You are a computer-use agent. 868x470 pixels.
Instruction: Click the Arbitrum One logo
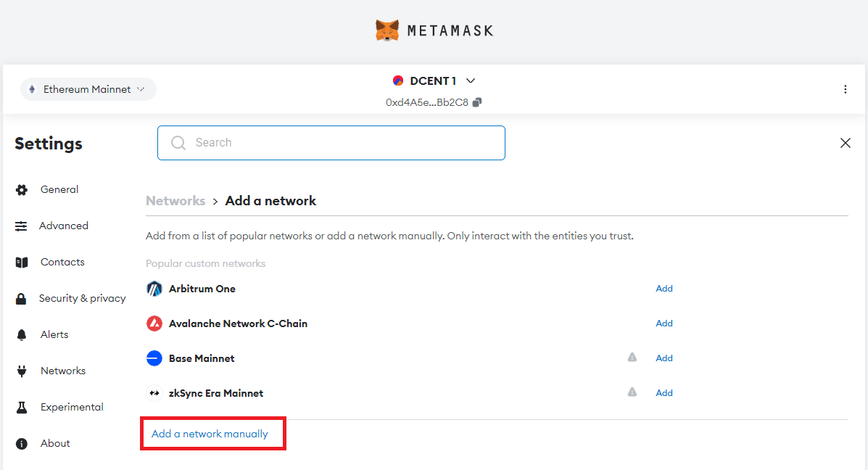pyautogui.click(x=154, y=289)
